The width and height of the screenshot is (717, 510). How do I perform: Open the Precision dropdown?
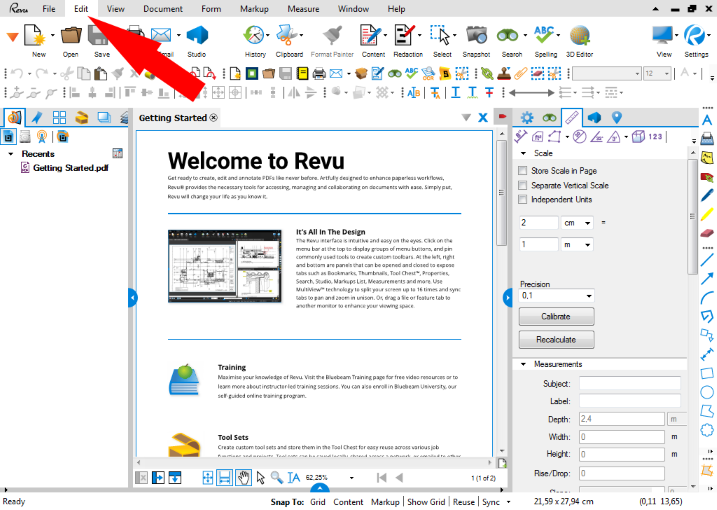tap(556, 296)
